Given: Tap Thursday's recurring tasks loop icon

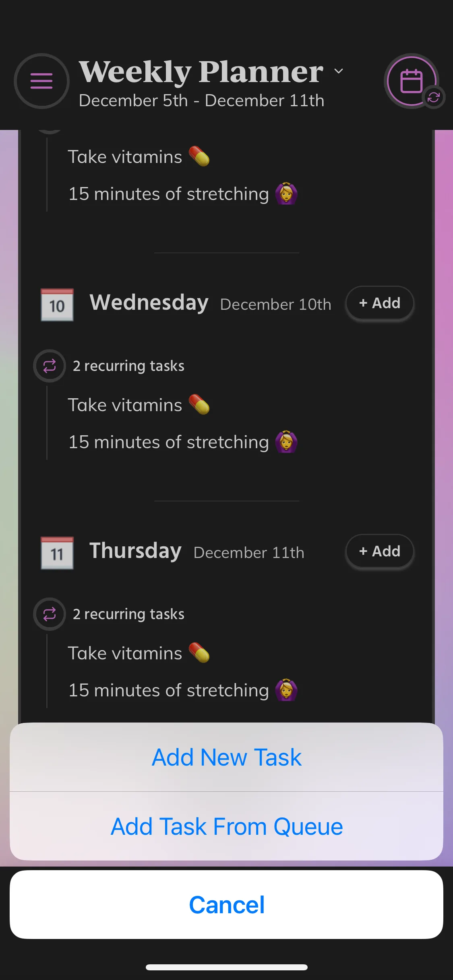Looking at the screenshot, I should (x=50, y=614).
